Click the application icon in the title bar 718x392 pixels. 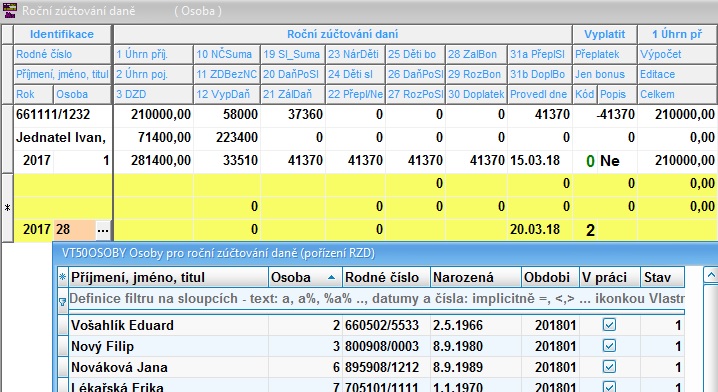[10, 10]
